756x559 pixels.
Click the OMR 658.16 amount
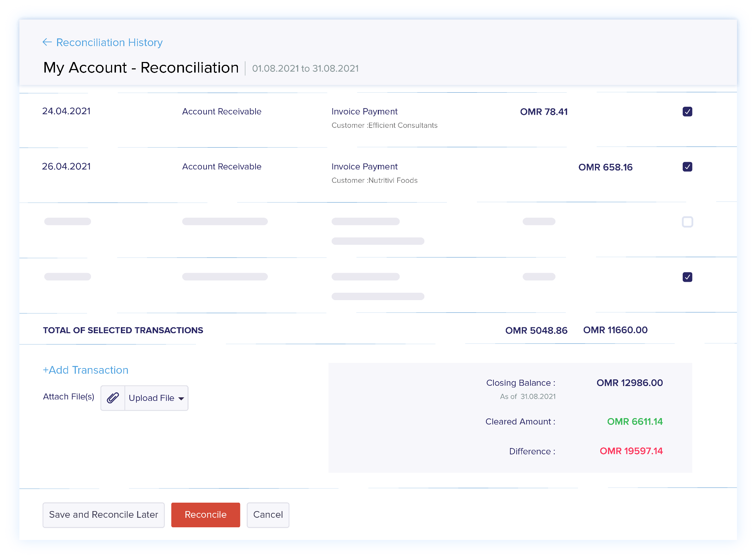tap(605, 167)
